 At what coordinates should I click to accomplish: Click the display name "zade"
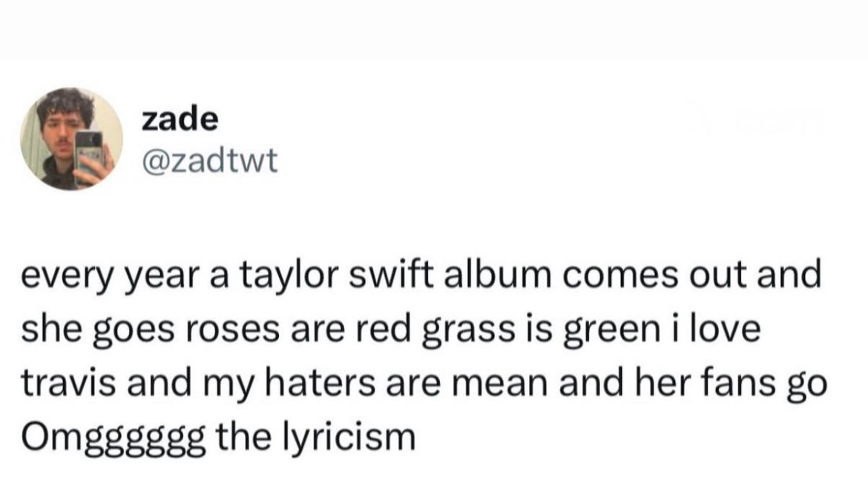click(179, 119)
